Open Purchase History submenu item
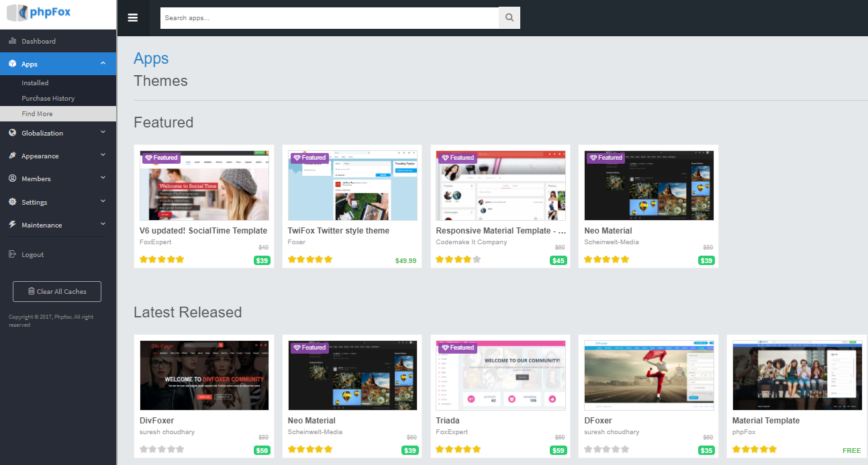The image size is (868, 465). click(48, 98)
